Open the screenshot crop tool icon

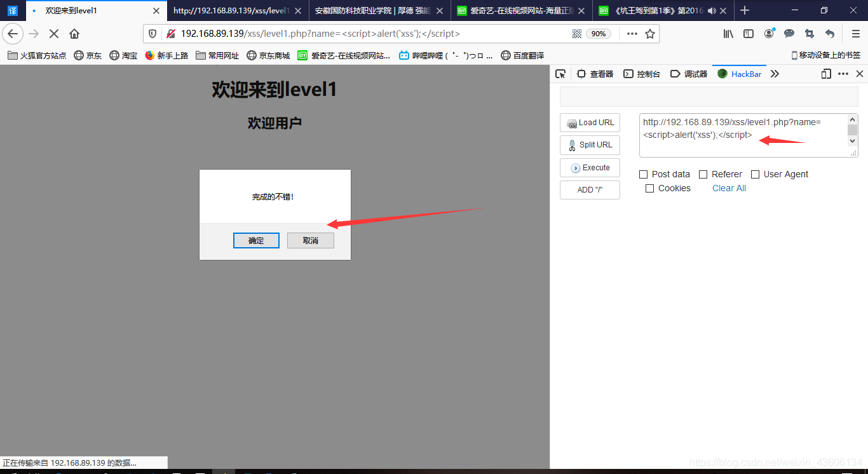810,34
